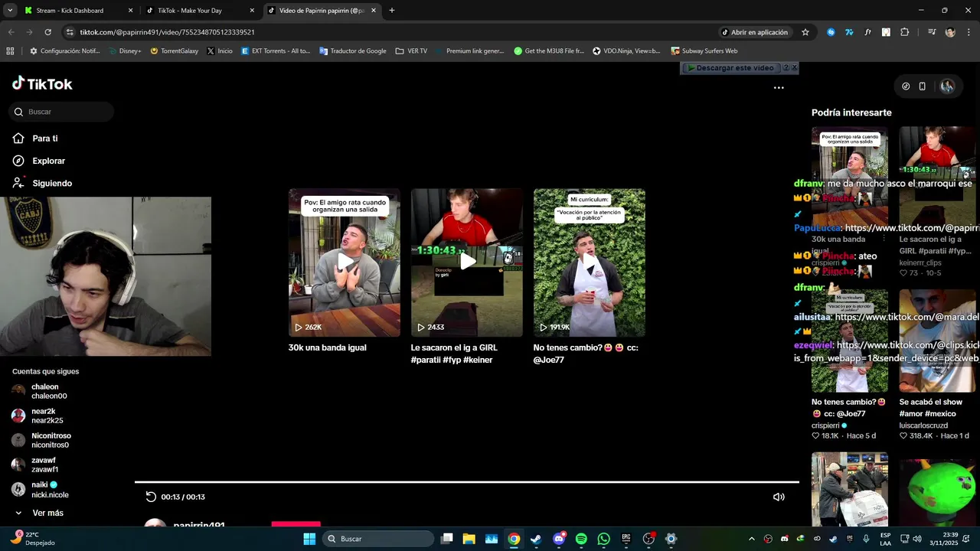Click the help question mark beside Descargar
The width and height of the screenshot is (980, 551).
(786, 68)
